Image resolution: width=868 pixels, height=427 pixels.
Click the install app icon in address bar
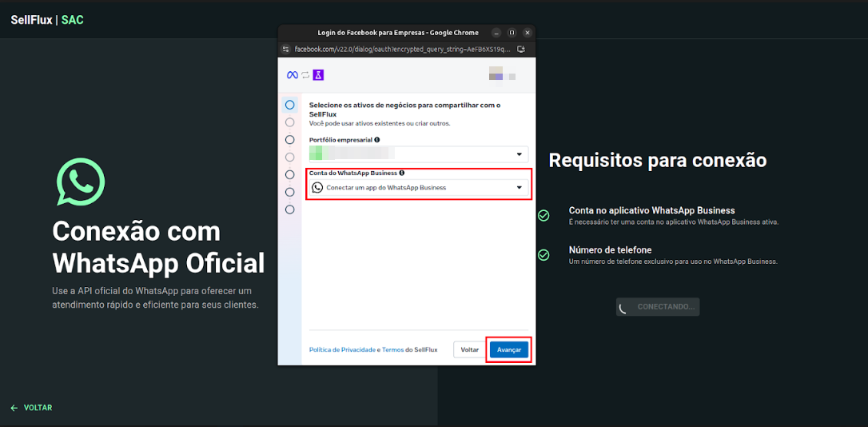click(x=521, y=49)
